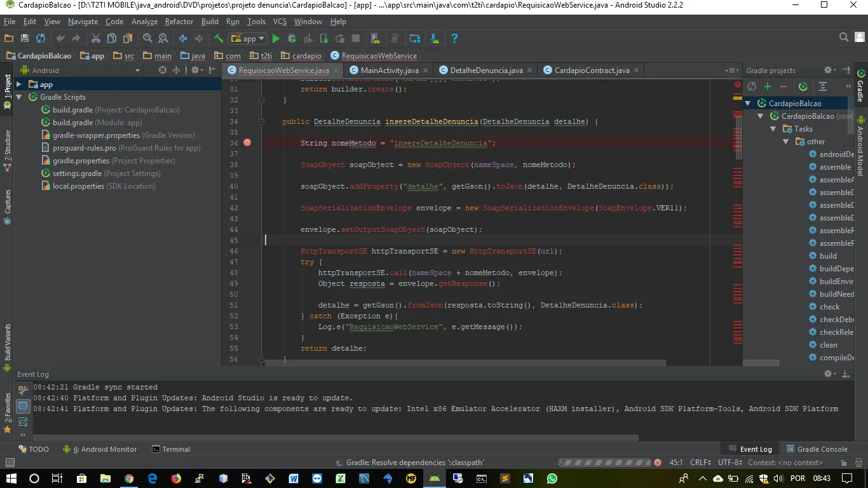Viewport: 868px width, 488px height.
Task: Open the Terminal tool window button
Action: point(171,449)
